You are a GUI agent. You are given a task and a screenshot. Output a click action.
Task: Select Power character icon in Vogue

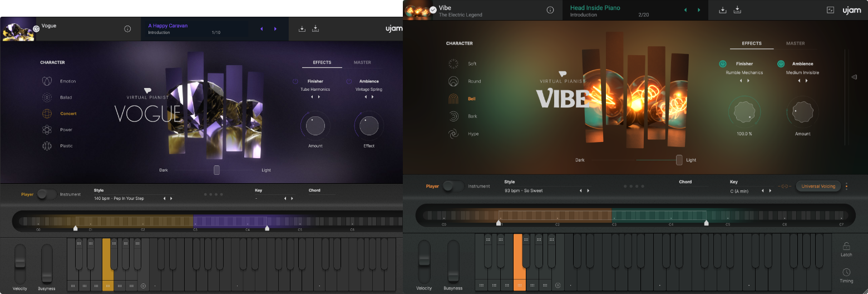click(47, 130)
